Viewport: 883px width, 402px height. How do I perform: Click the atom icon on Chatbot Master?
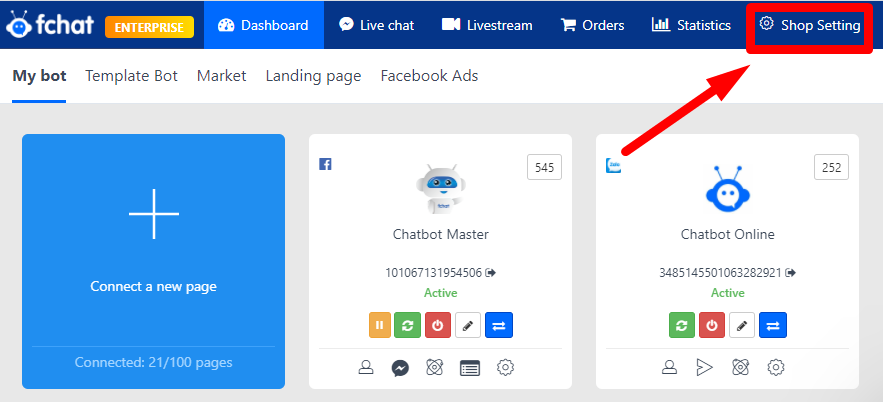point(433,368)
